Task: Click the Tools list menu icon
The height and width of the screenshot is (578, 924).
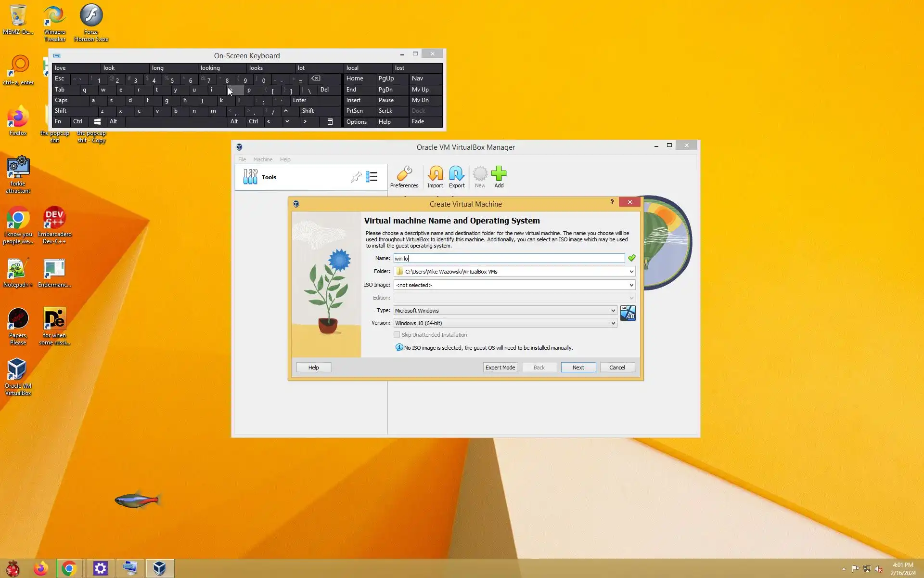Action: click(371, 177)
